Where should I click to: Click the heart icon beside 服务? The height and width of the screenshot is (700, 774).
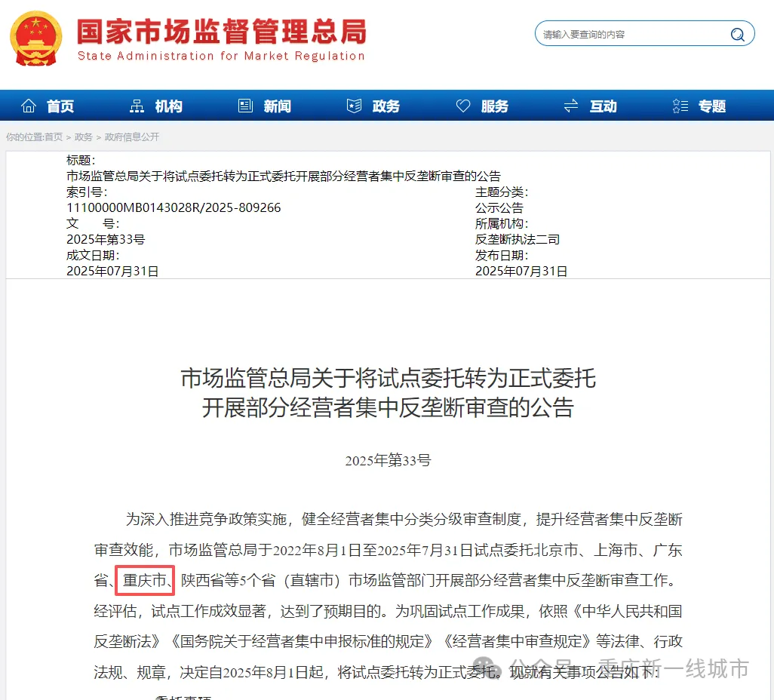tap(462, 106)
